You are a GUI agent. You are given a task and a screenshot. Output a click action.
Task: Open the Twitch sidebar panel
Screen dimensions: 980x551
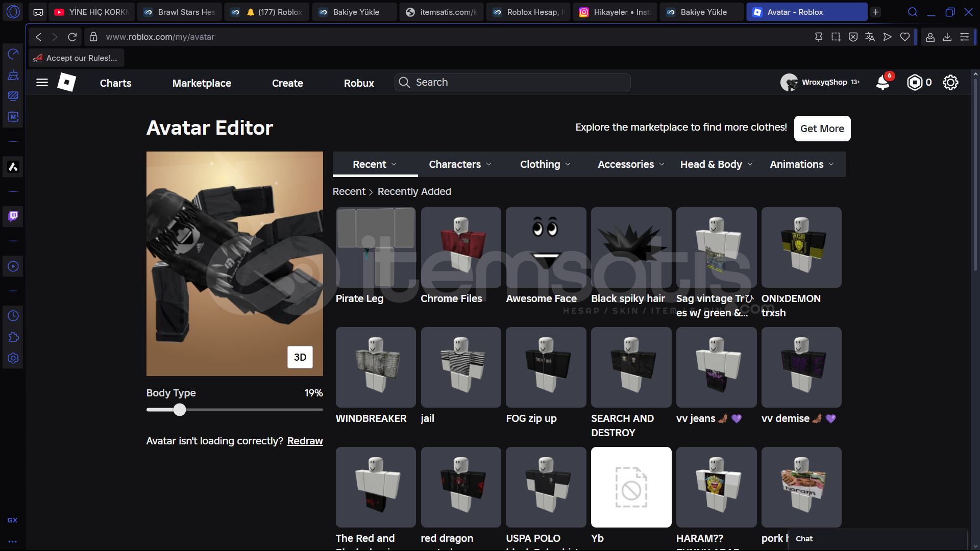(13, 216)
